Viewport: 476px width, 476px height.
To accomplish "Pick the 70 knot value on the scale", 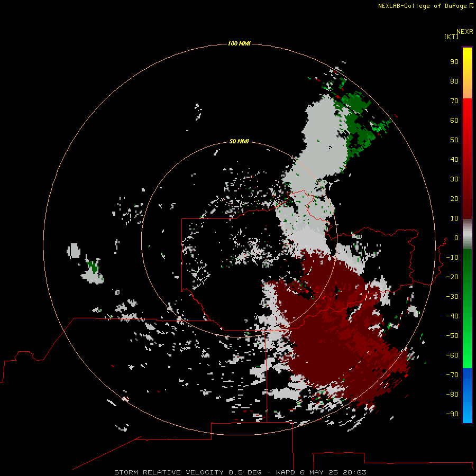I will coord(454,101).
